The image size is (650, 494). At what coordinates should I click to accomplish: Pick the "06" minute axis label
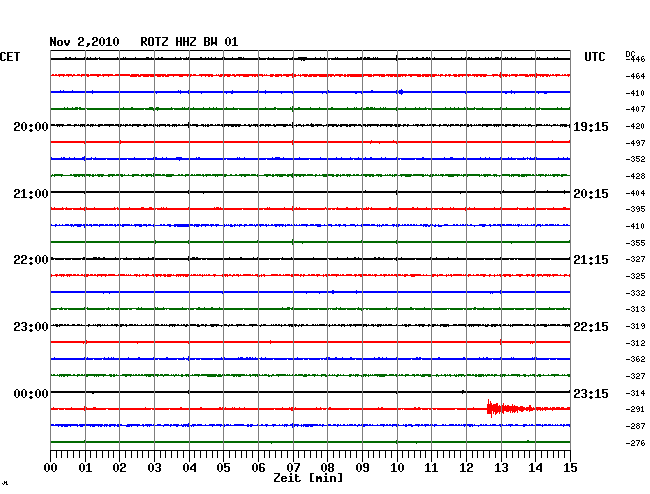pyautogui.click(x=258, y=468)
